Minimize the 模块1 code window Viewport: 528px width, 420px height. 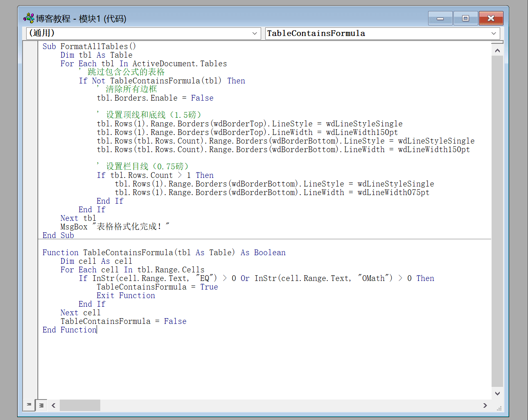click(440, 18)
